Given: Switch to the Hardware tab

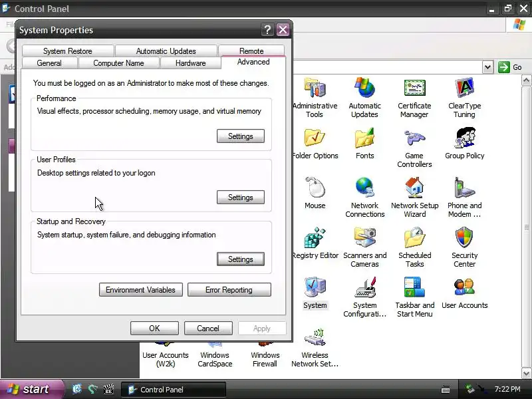Looking at the screenshot, I should (x=190, y=63).
